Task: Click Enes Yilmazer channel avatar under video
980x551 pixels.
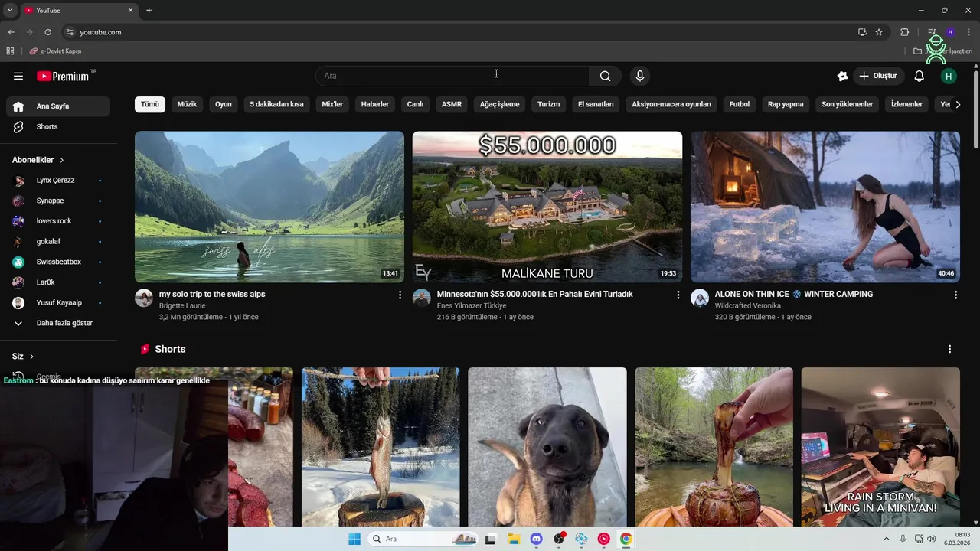Action: (422, 298)
